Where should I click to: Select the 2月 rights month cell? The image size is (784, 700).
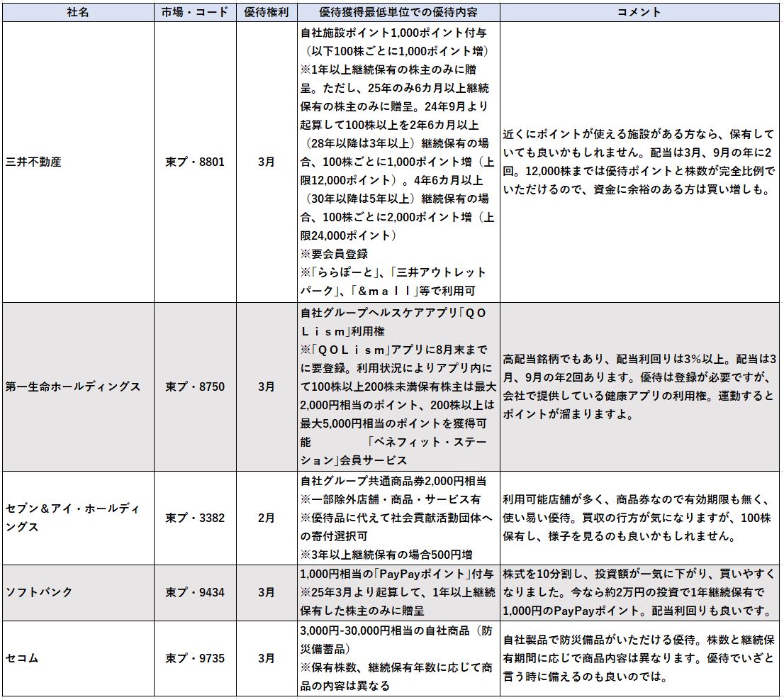click(267, 518)
